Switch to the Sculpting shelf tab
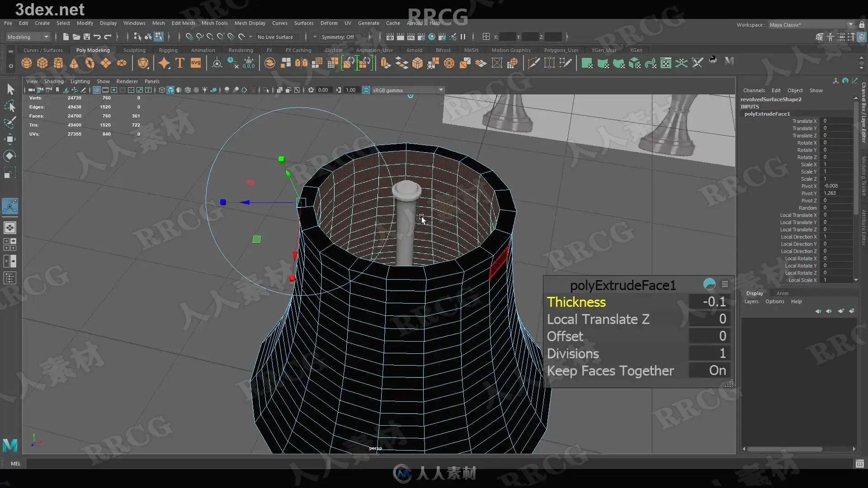Image resolution: width=868 pixels, height=488 pixels. pos(134,50)
